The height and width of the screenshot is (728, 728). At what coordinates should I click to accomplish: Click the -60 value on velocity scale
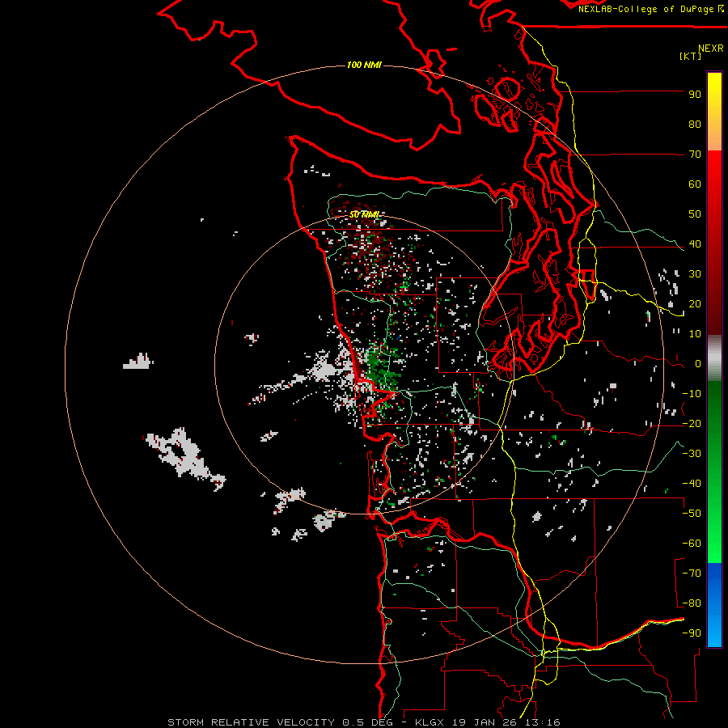pos(692,544)
